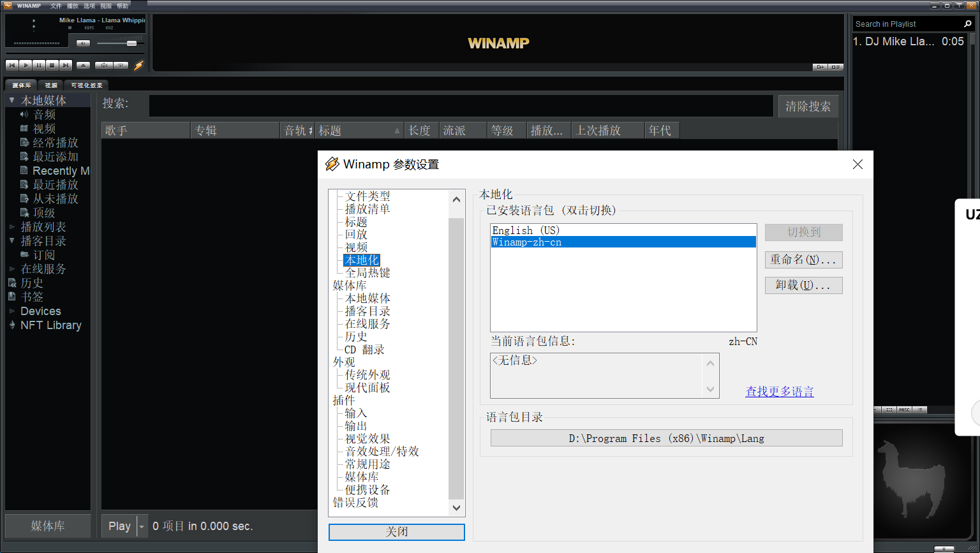The width and height of the screenshot is (980, 553).
Task: Open the 视图 menu
Action: pyautogui.click(x=105, y=6)
